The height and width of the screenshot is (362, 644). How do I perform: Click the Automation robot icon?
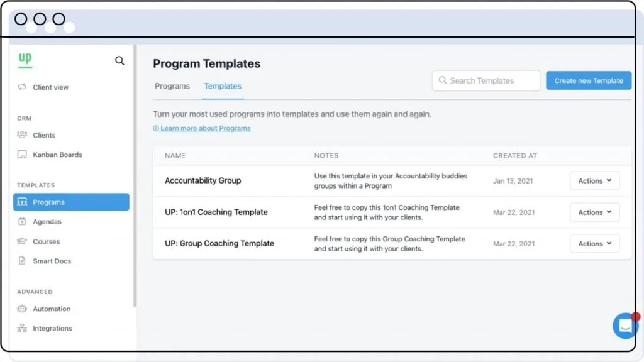[x=23, y=309]
